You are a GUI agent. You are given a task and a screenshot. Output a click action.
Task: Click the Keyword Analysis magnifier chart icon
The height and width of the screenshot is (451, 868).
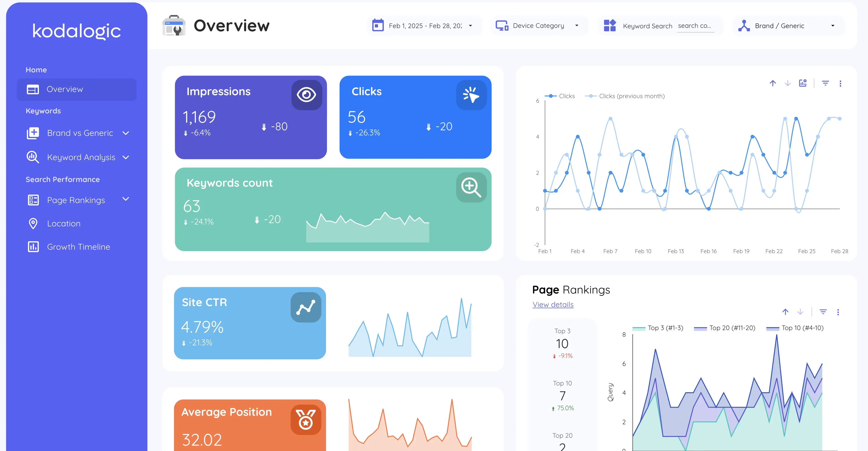(x=33, y=157)
